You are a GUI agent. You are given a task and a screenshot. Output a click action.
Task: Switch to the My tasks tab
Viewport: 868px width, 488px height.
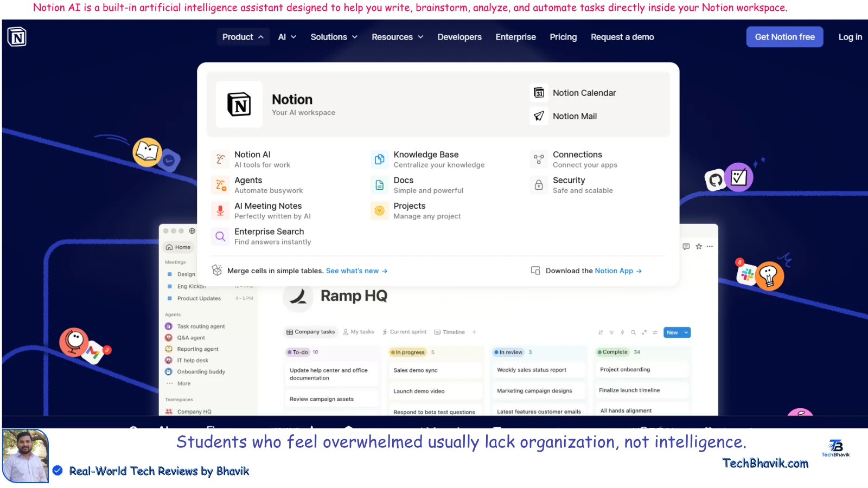[359, 332]
